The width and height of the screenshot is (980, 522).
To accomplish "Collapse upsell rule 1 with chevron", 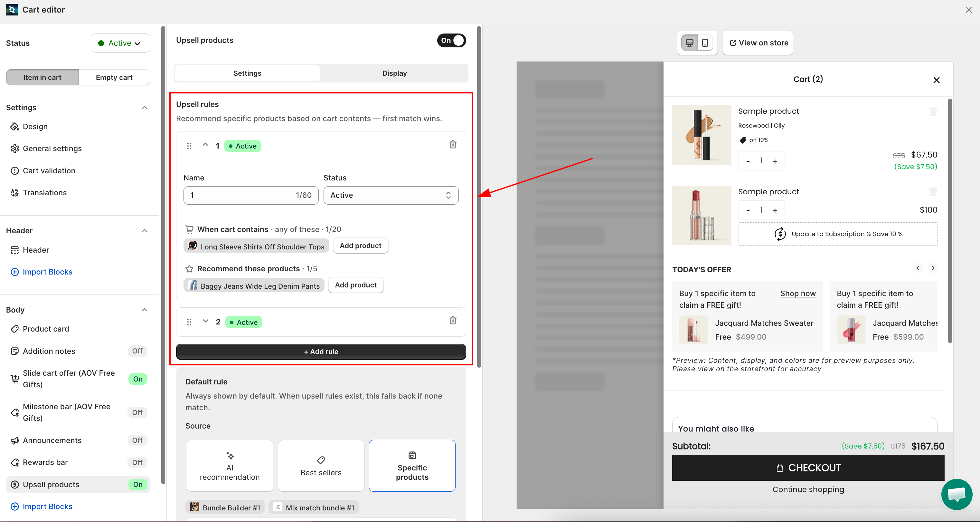I will click(x=205, y=145).
